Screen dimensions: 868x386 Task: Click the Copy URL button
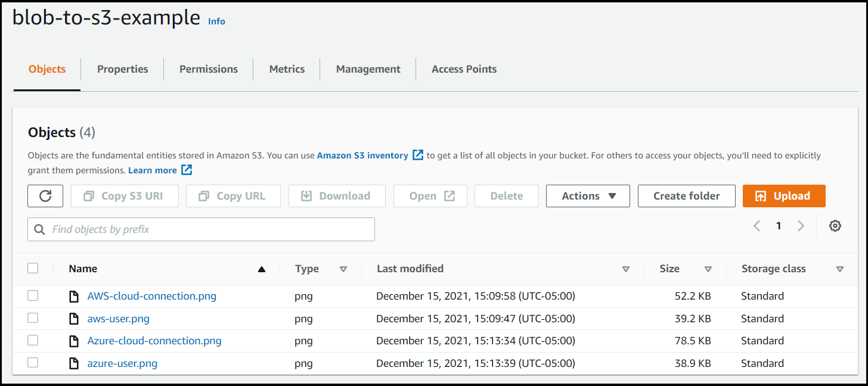click(233, 196)
